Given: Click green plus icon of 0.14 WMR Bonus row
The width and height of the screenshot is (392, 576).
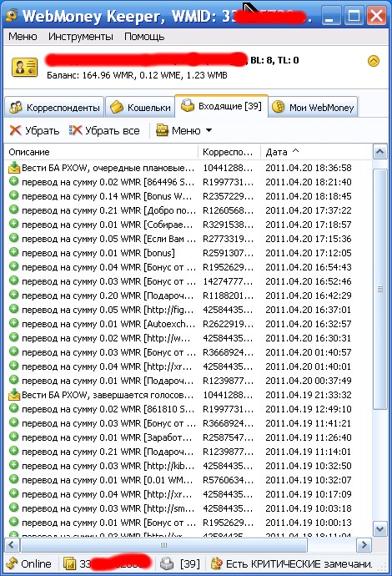Looking at the screenshot, I should [14, 195].
